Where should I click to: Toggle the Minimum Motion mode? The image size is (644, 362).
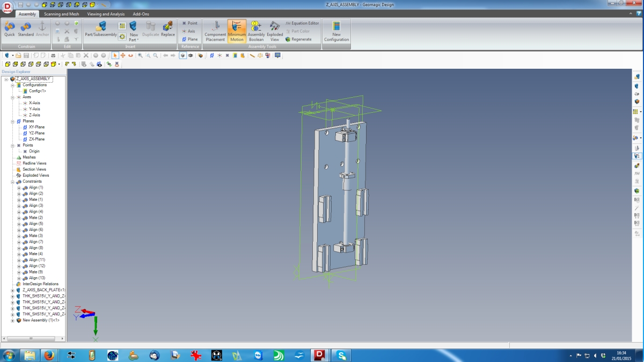coord(237,31)
